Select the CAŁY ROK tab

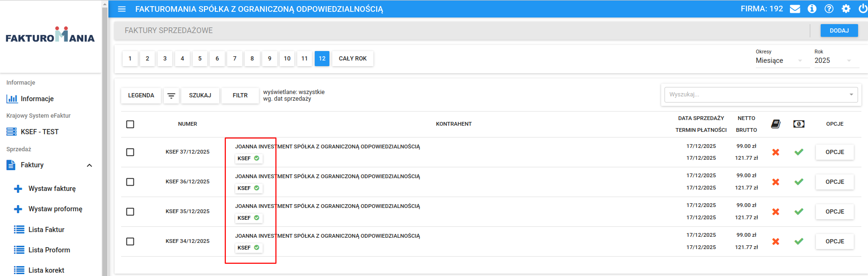(x=353, y=59)
